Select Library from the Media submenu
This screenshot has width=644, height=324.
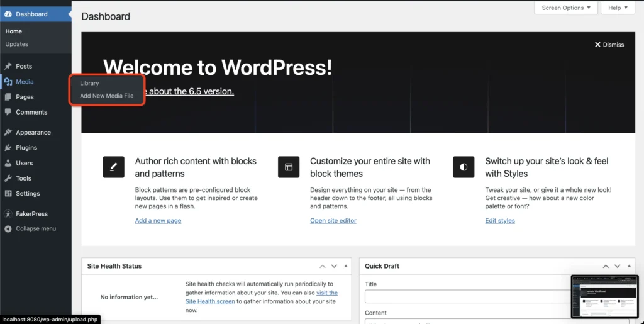click(x=89, y=83)
